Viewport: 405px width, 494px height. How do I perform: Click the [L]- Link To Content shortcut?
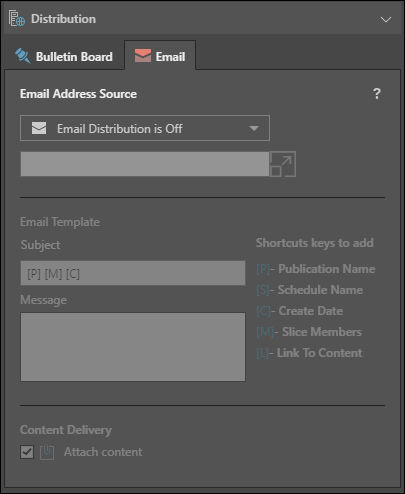click(x=309, y=353)
